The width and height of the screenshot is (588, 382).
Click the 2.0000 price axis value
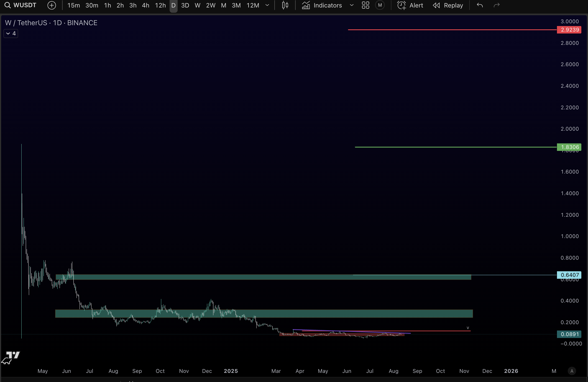coord(570,129)
